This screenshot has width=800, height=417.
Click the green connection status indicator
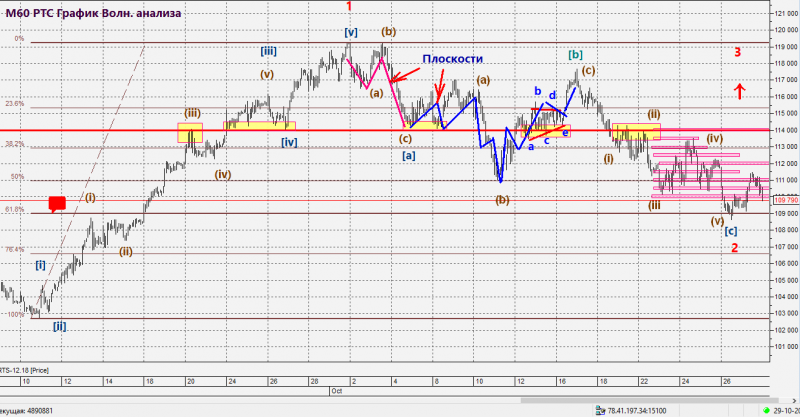pos(766,410)
